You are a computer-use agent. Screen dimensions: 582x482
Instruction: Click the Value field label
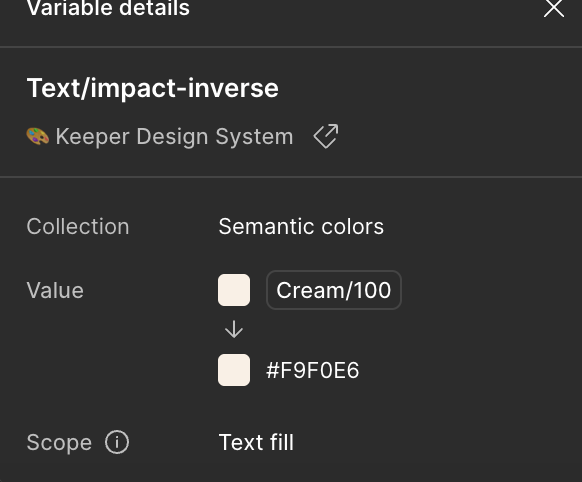point(55,290)
